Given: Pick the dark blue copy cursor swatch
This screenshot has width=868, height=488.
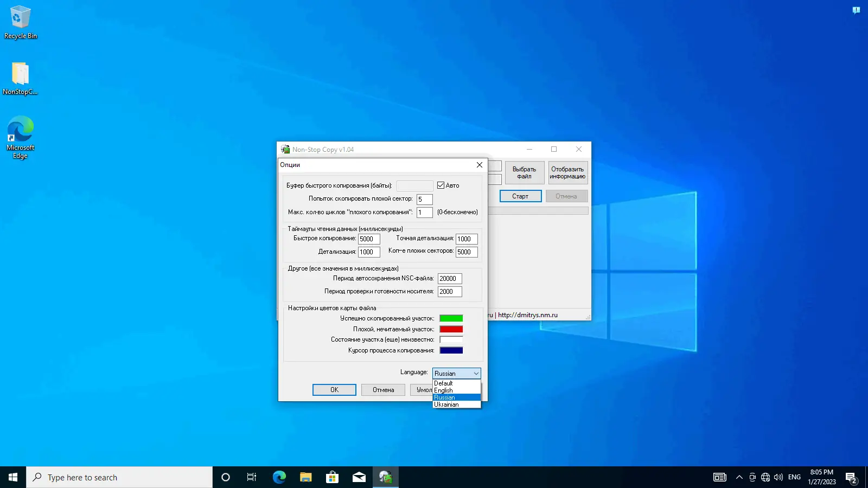Looking at the screenshot, I should (x=451, y=350).
